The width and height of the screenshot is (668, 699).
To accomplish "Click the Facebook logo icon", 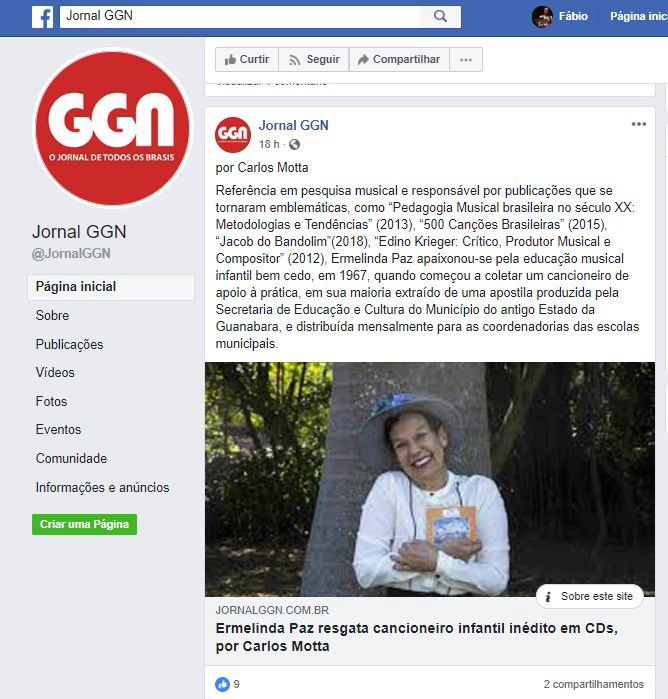I will click(43, 16).
